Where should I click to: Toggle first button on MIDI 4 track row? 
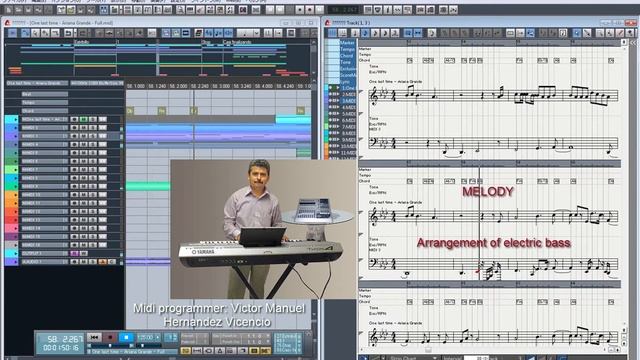click(x=74, y=144)
